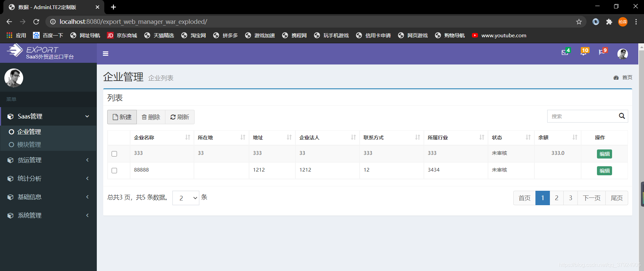
Task: Click the site info icon in address bar
Action: click(53, 22)
